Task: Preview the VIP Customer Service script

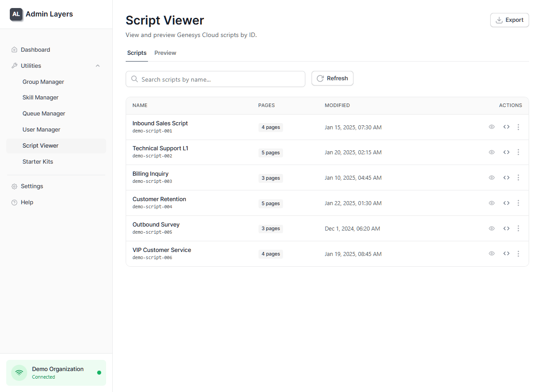Action: point(492,253)
